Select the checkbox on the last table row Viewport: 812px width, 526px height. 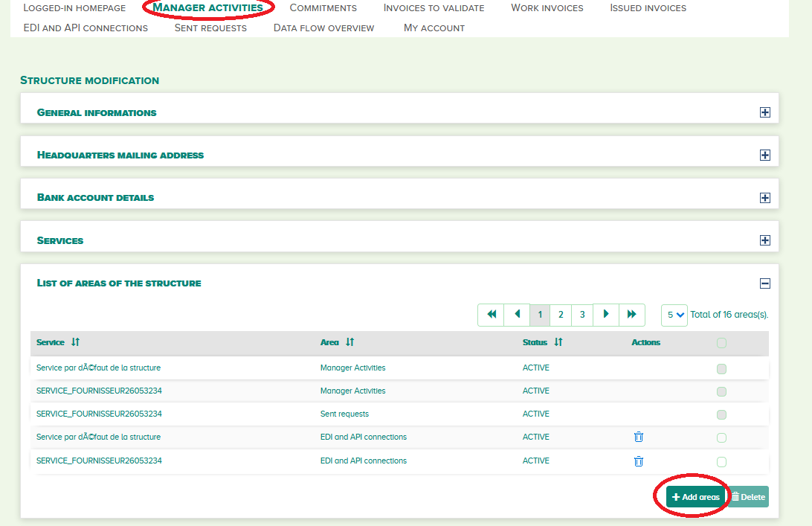pos(721,461)
